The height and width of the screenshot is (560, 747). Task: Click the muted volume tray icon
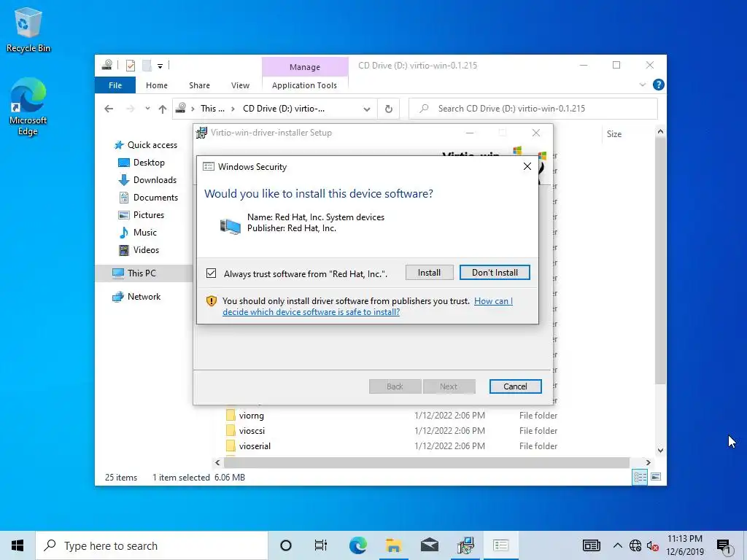pos(652,545)
